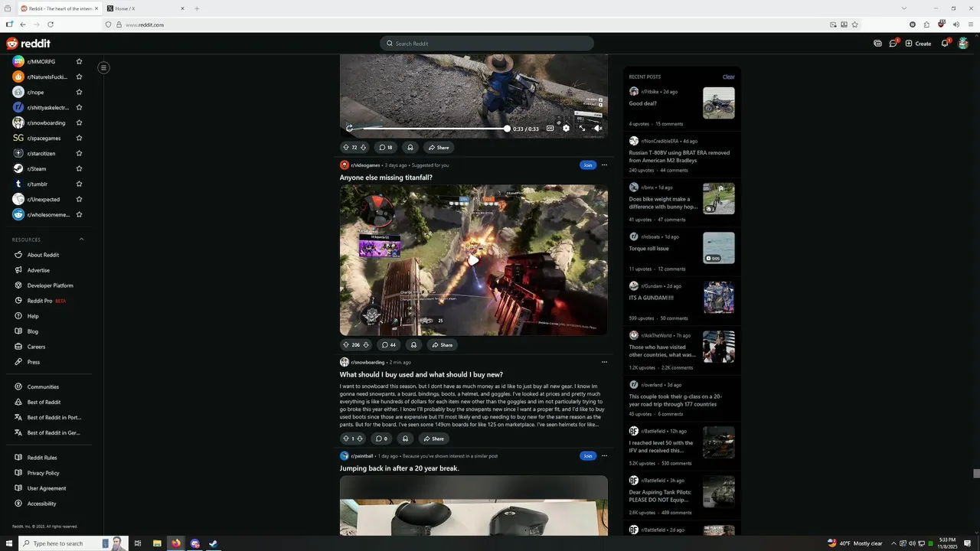Open a new browser tab
This screenshot has height=551, width=980.
click(197, 8)
